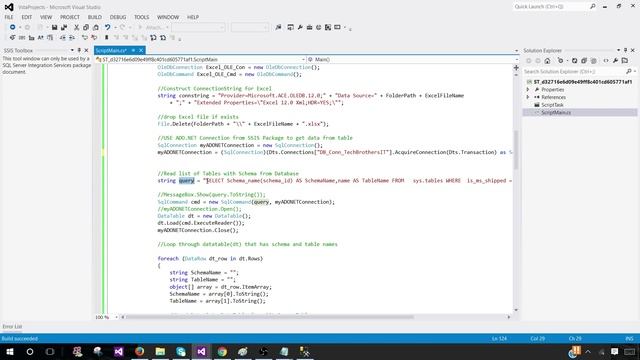The height and width of the screenshot is (360, 640).
Task: Select the ST_d32716 project node
Action: pyautogui.click(x=583, y=82)
